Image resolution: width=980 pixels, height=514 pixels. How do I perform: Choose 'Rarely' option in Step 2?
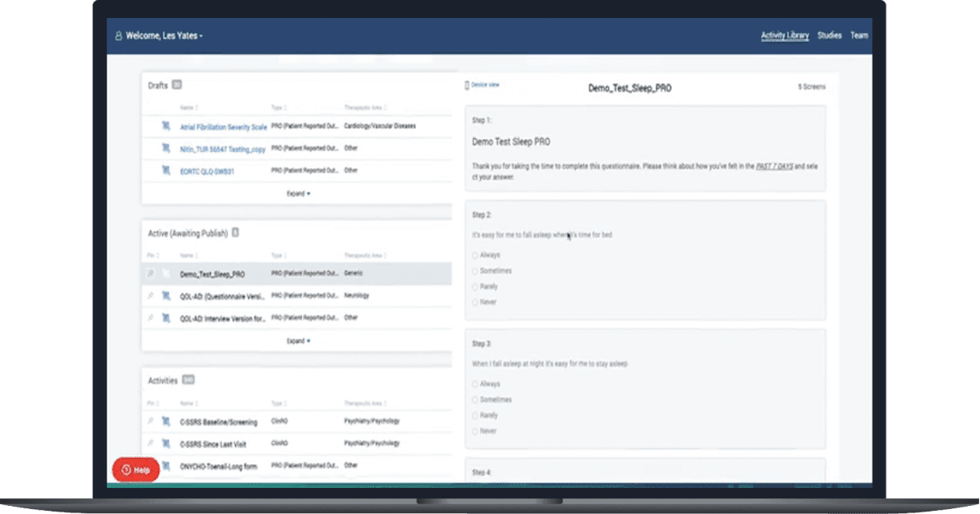[475, 287]
